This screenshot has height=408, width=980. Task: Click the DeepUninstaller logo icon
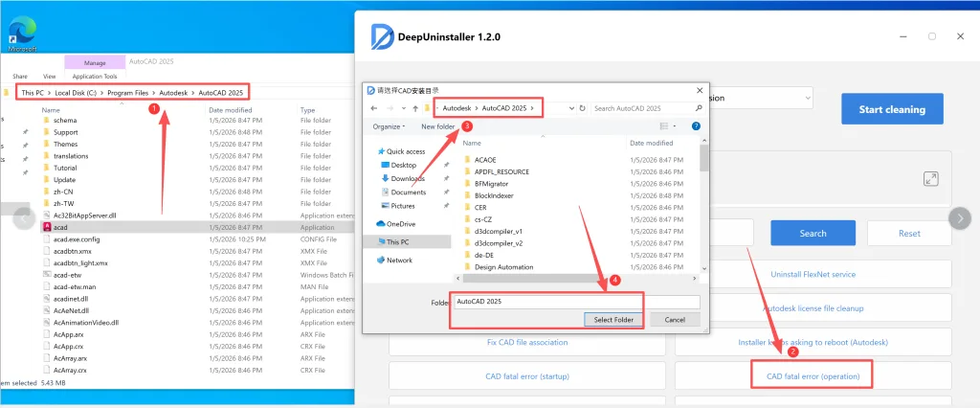pos(383,36)
